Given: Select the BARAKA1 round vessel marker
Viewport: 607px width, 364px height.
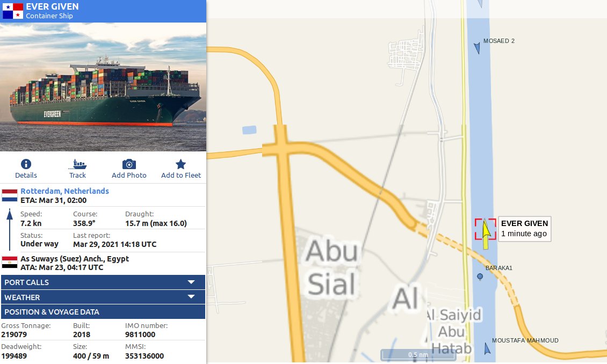Looking at the screenshot, I should click(480, 276).
